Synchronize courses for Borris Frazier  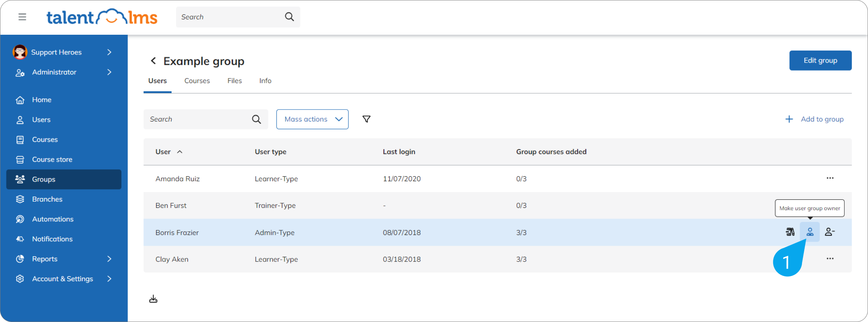[790, 232]
